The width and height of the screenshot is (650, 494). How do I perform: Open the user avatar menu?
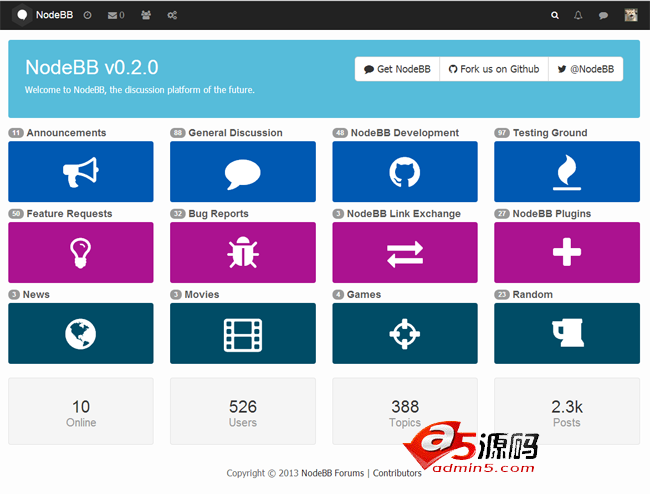631,15
